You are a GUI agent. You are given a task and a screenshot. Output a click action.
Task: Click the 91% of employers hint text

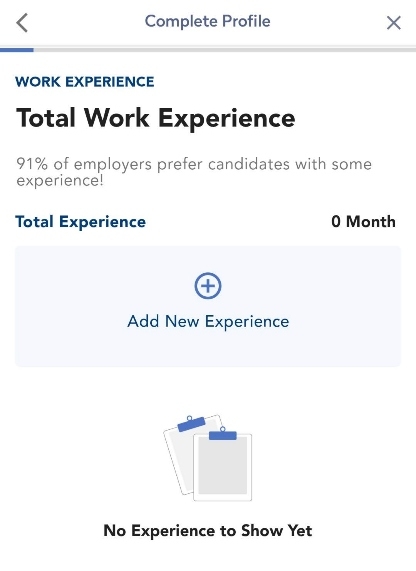(x=194, y=172)
